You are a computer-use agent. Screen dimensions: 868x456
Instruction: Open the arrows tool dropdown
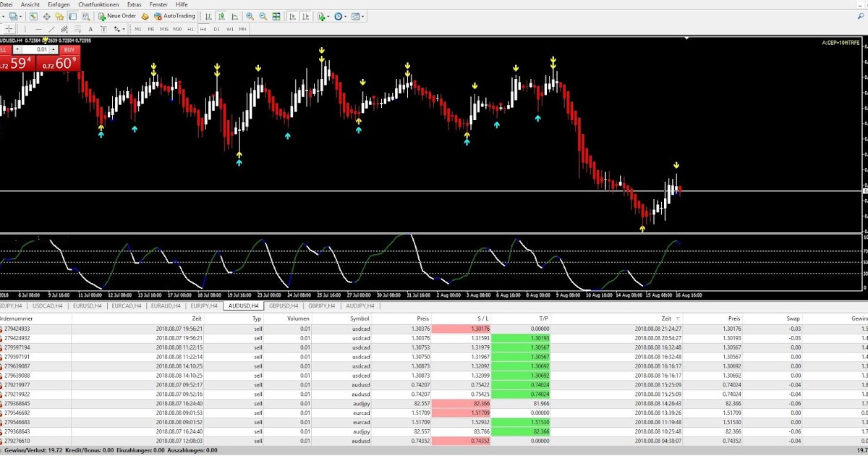123,29
